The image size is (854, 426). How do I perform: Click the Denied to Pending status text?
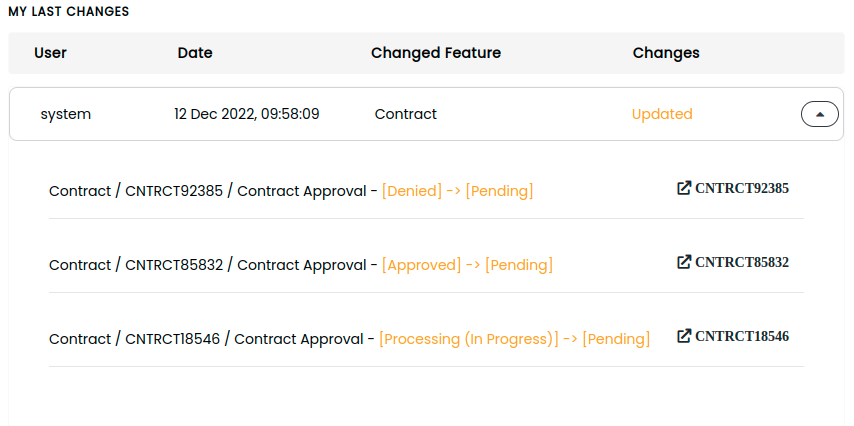click(458, 191)
